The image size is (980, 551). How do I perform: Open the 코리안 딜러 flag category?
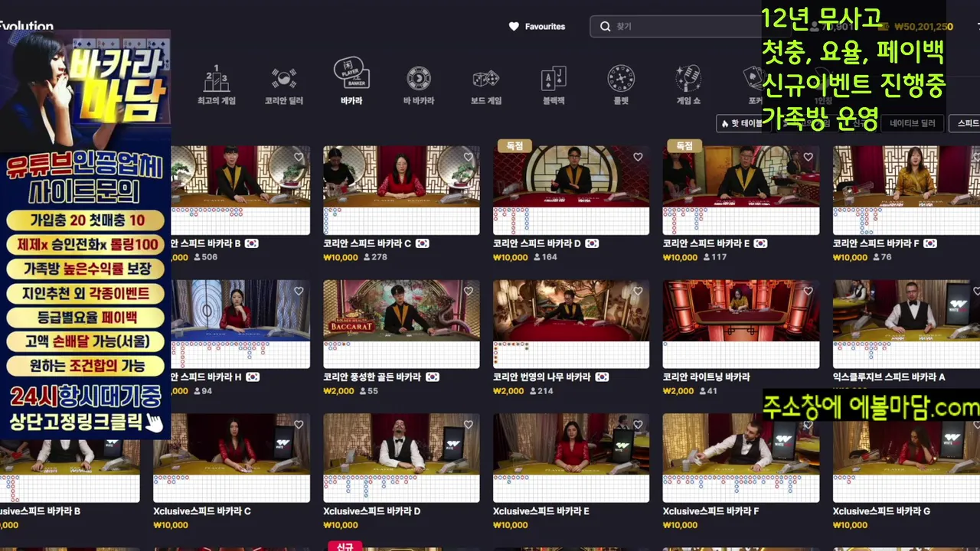coord(284,85)
